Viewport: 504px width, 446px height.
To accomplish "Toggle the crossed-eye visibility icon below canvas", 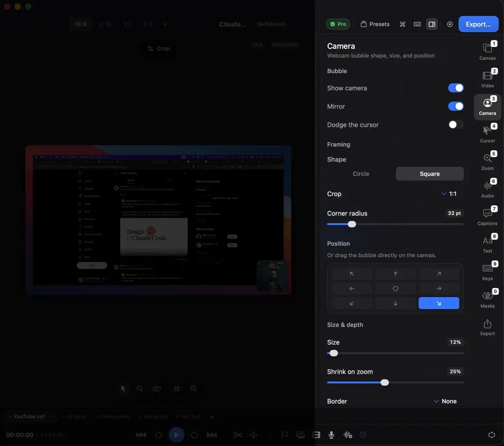I will pos(156,388).
